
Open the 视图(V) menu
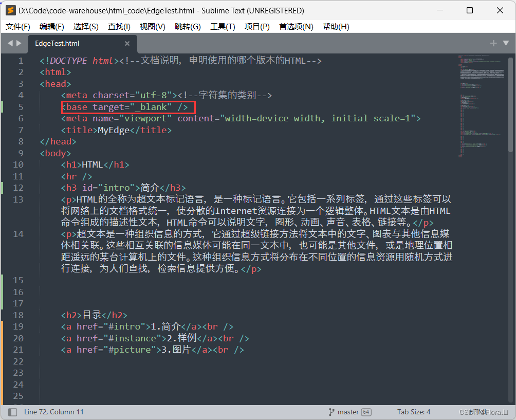(x=153, y=26)
